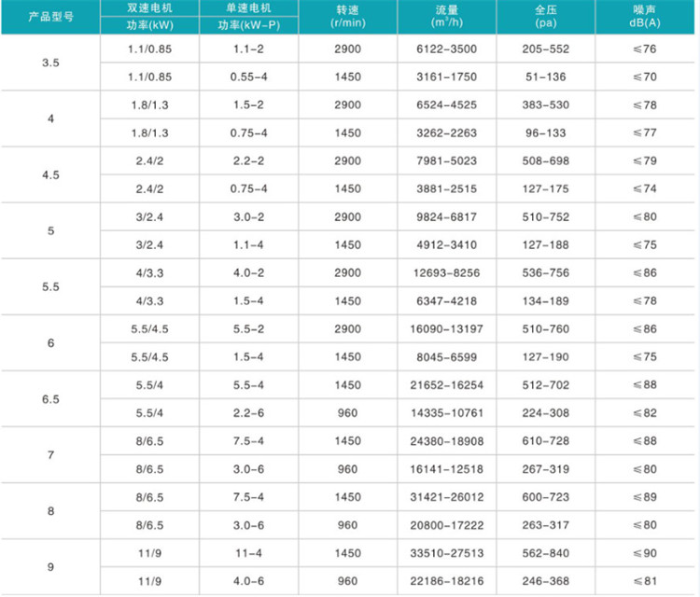The image size is (700, 597).
Task: Click the 产品型号 column header
Action: coord(49,17)
